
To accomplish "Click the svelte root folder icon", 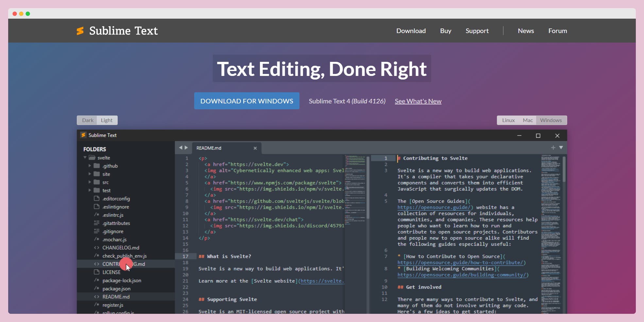I will coord(92,157).
